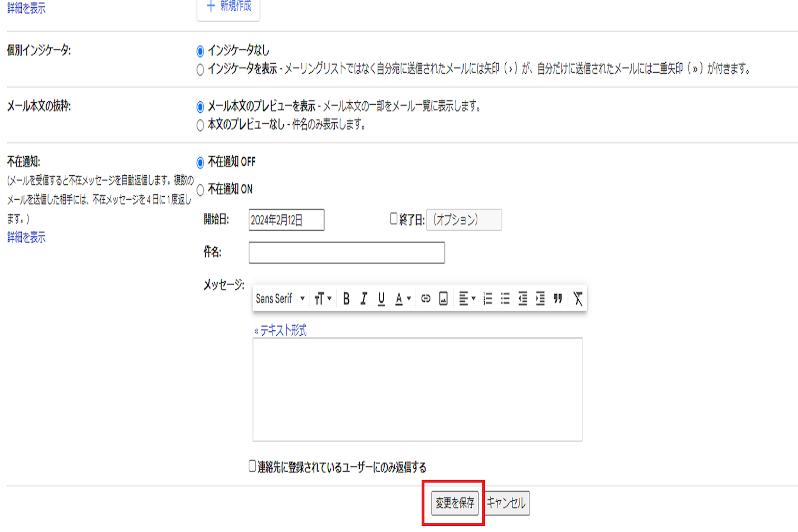Image resolution: width=798 pixels, height=532 pixels.
Task: Click the 変更を保存 button
Action: pos(454,503)
